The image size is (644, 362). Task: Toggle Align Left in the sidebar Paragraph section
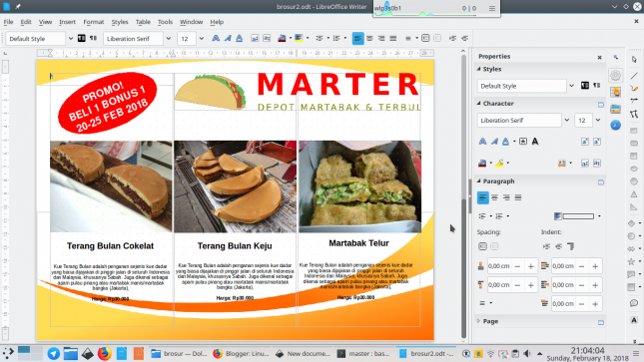[x=482, y=197]
